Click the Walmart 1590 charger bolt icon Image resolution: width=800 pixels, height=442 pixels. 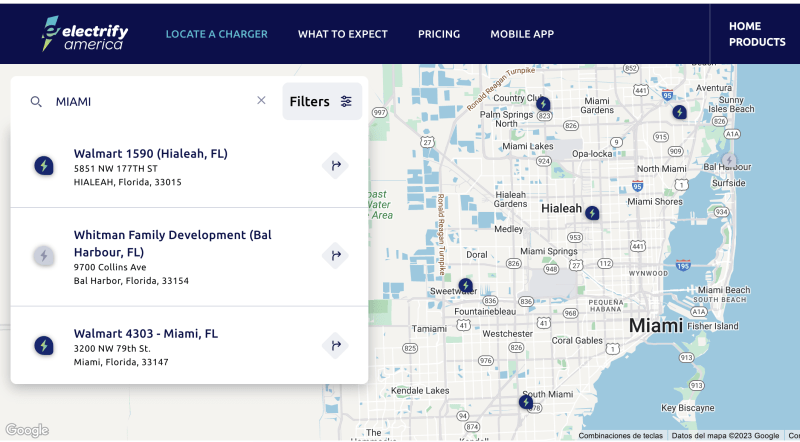coord(44,165)
